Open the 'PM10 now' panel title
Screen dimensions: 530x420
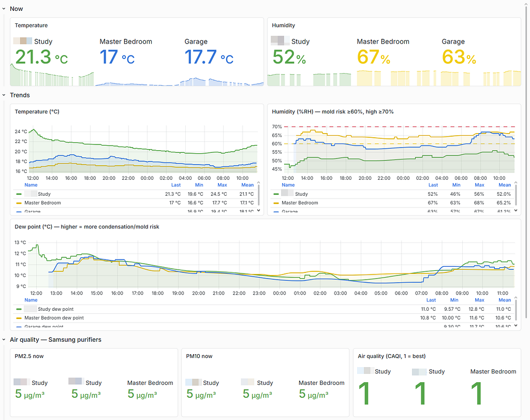[199, 356]
